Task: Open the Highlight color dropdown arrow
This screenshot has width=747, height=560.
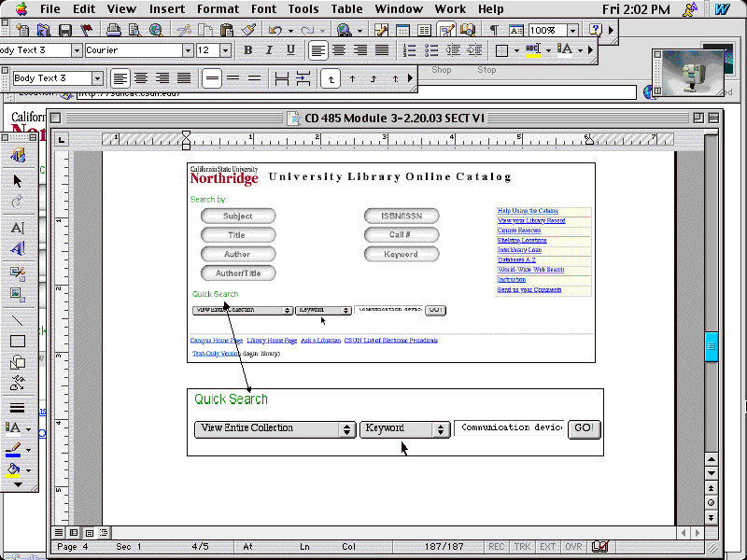Action: pyautogui.click(x=548, y=50)
